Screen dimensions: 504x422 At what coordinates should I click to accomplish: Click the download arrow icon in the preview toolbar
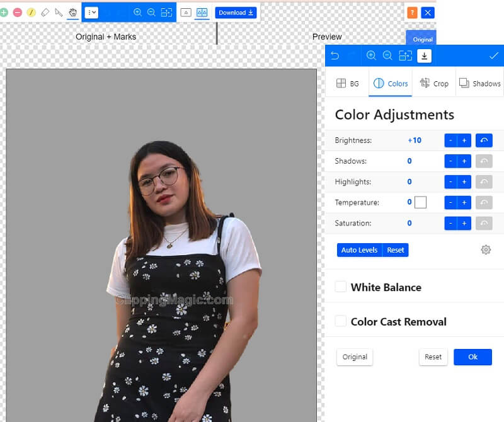424,55
